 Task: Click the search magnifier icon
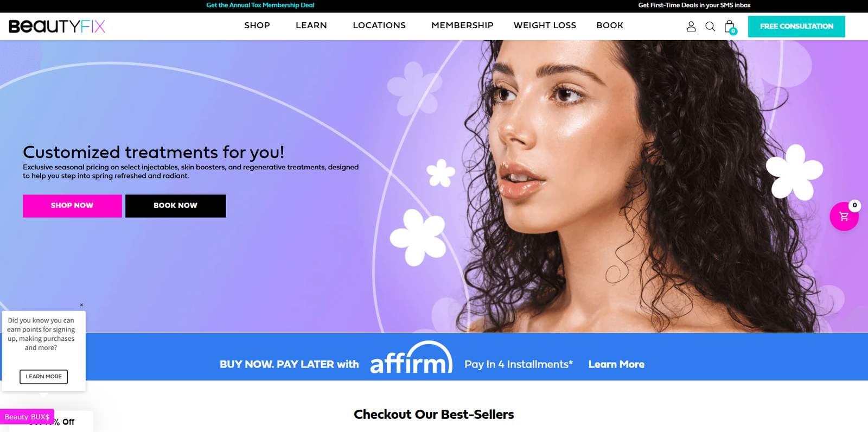(710, 26)
